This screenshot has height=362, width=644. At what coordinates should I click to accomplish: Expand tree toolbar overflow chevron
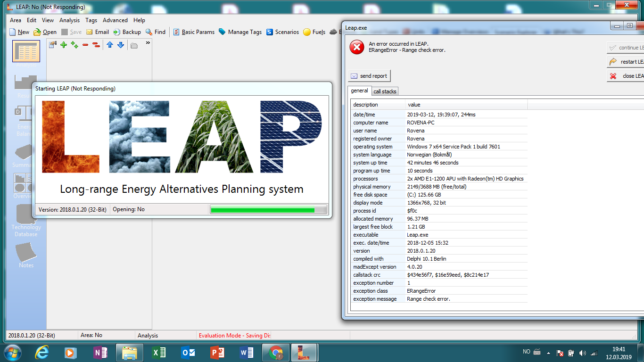click(x=148, y=43)
